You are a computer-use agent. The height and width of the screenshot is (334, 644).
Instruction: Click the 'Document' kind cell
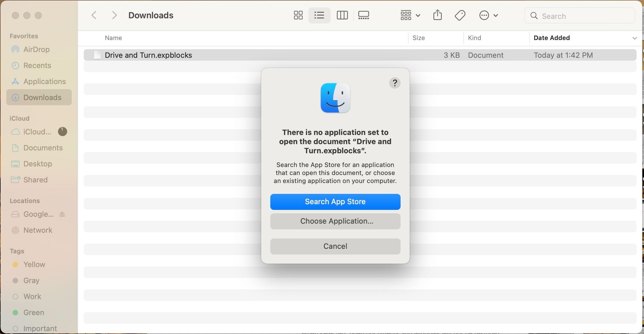[485, 55]
